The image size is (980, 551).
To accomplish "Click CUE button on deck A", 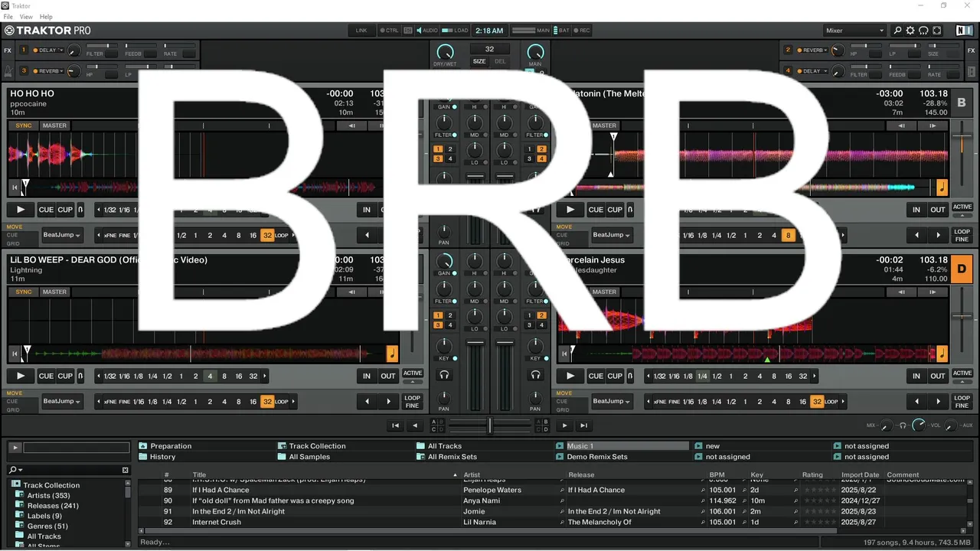I will point(46,210).
